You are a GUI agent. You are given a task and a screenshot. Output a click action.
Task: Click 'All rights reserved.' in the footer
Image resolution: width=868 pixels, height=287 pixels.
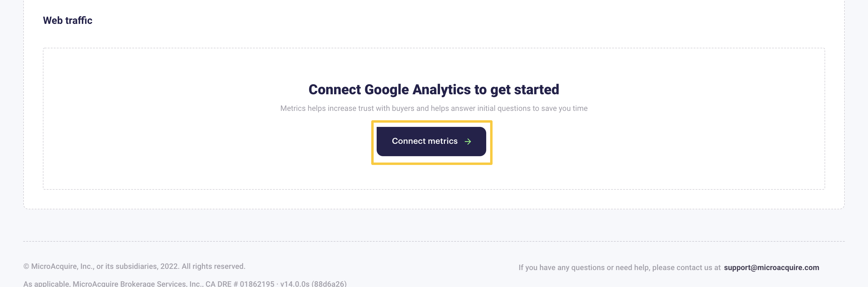pos(214,266)
